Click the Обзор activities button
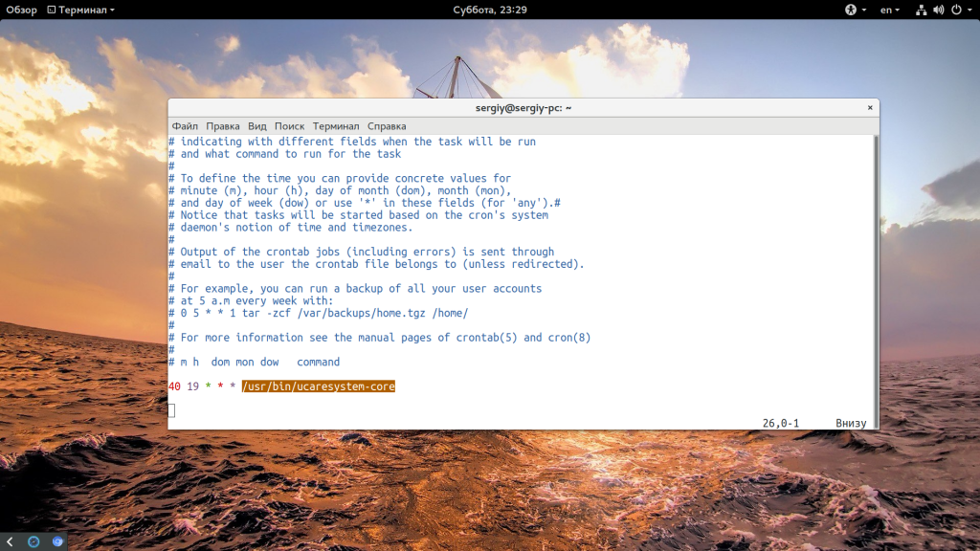Image resolution: width=980 pixels, height=551 pixels. [x=21, y=10]
